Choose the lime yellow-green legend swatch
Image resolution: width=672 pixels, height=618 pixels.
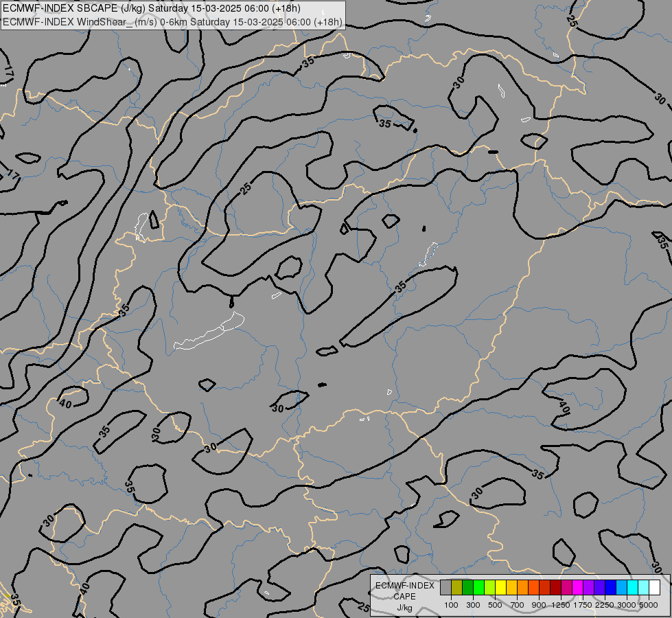[490, 587]
